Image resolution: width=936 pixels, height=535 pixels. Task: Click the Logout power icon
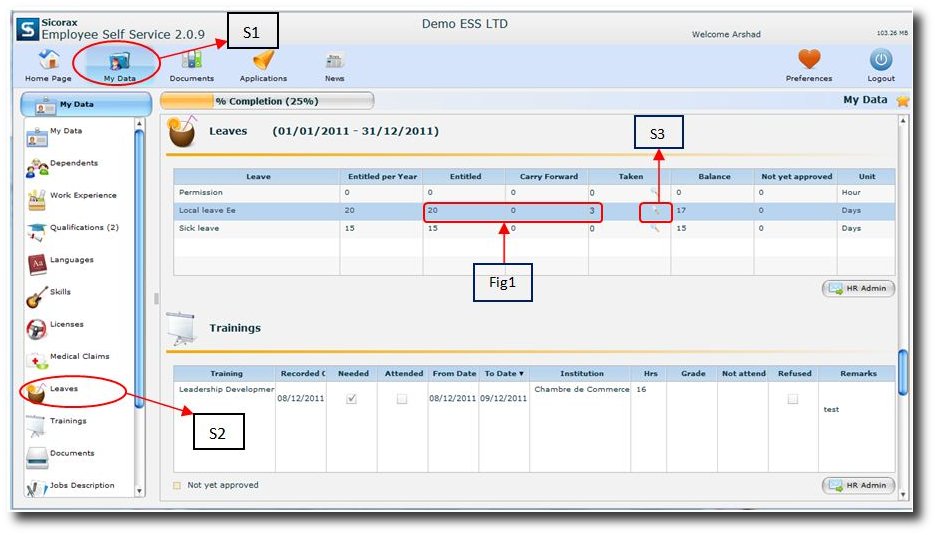point(881,61)
